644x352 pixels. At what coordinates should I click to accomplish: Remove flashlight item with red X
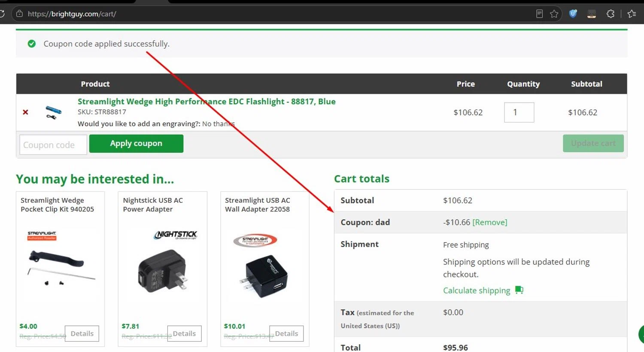pyautogui.click(x=25, y=112)
